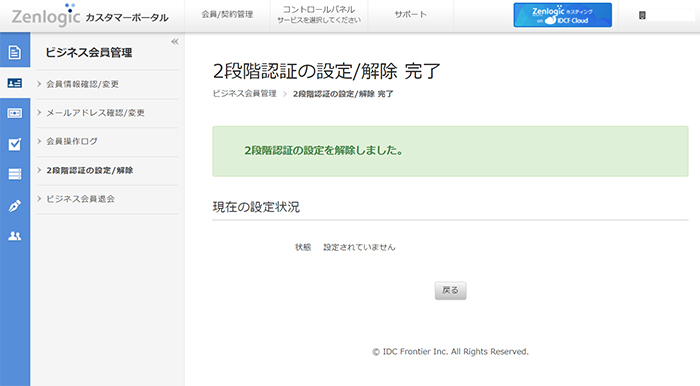Open the users group sidebar icon
Viewport: 700px width, 386px height.
15,236
